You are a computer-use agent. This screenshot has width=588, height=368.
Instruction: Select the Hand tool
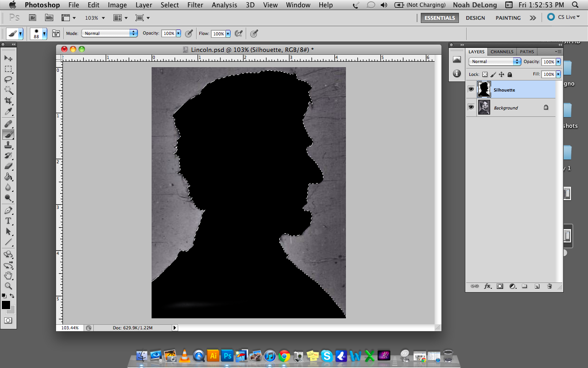(x=8, y=276)
